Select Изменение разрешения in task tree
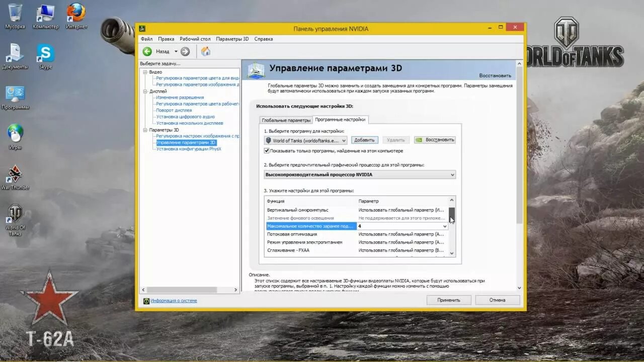The height and width of the screenshot is (362, 644). [x=180, y=98]
